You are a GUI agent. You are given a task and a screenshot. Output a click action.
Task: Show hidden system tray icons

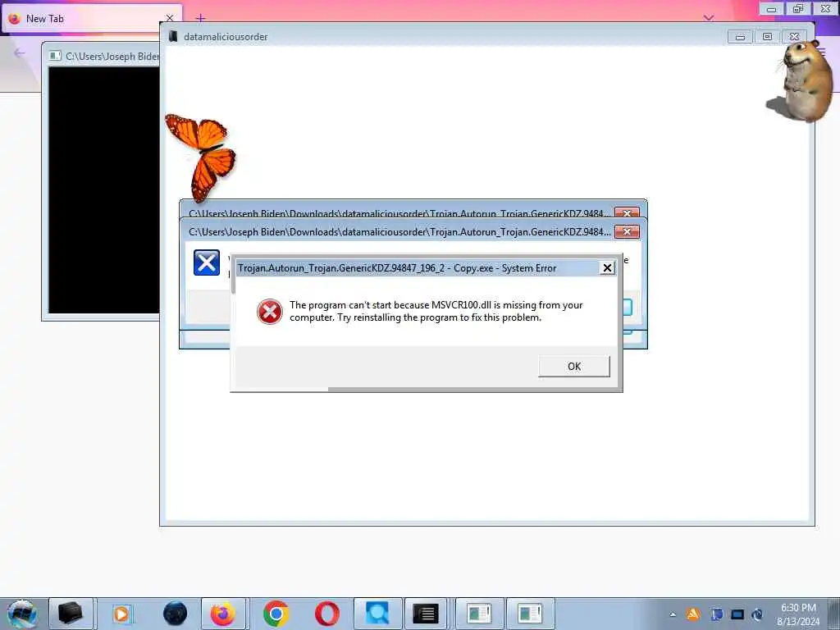click(x=673, y=614)
